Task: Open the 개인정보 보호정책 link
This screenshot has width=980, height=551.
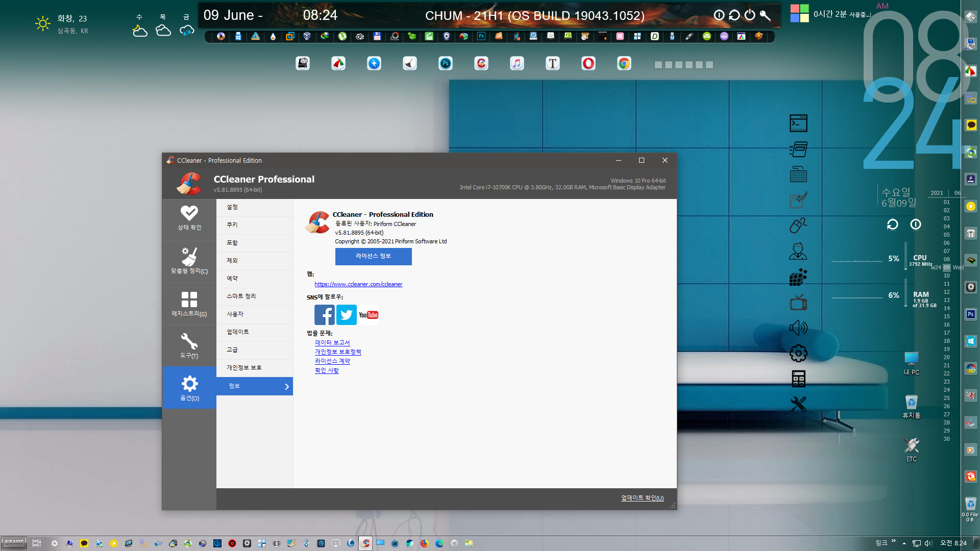Action: coord(338,352)
